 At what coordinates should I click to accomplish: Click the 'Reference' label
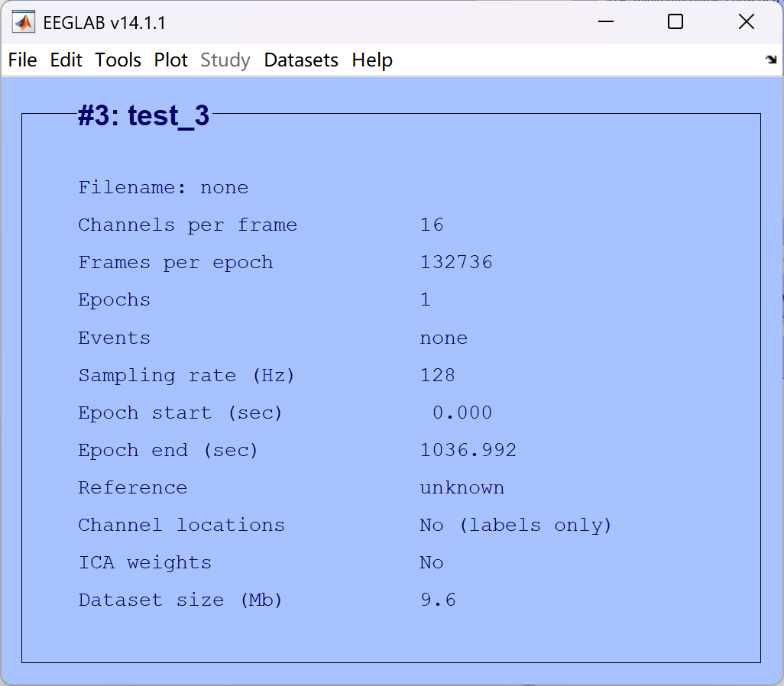[x=133, y=488]
